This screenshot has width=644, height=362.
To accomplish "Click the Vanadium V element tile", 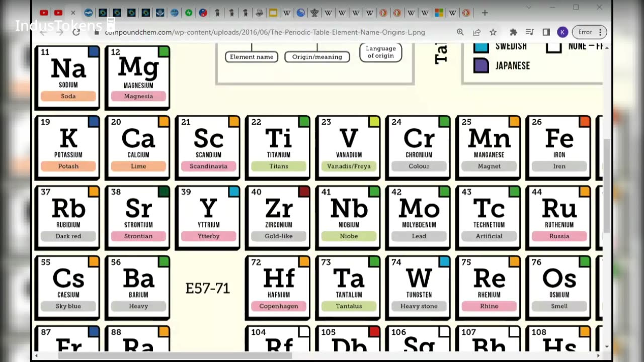I will (348, 148).
